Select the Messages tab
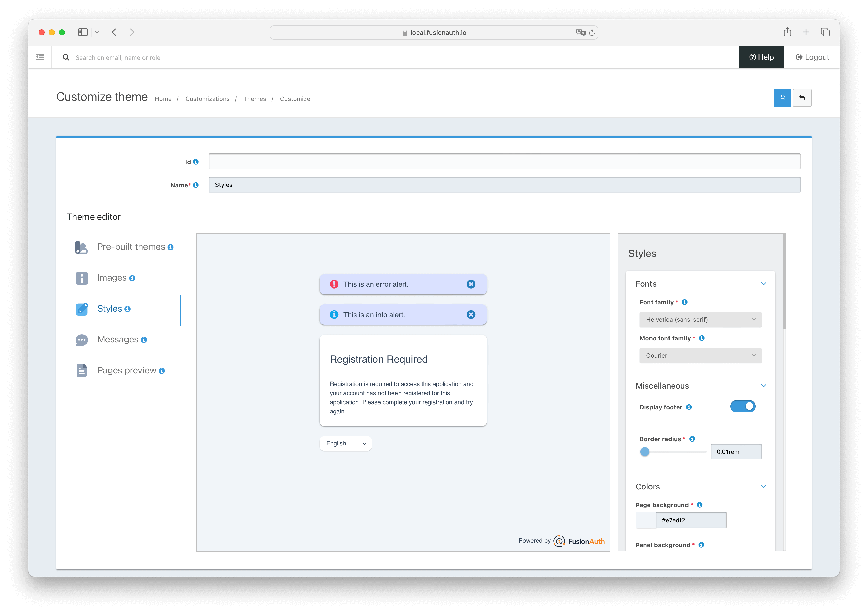Image resolution: width=868 pixels, height=614 pixels. pyautogui.click(x=124, y=340)
